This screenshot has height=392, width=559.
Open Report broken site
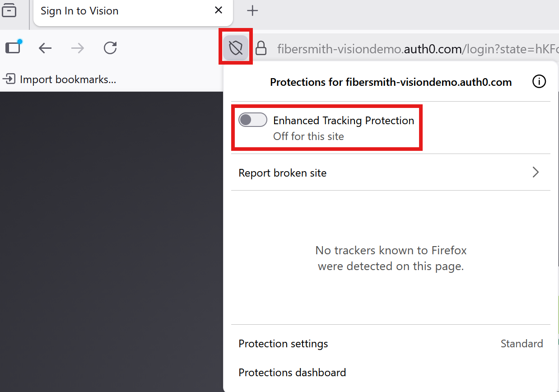pos(283,173)
